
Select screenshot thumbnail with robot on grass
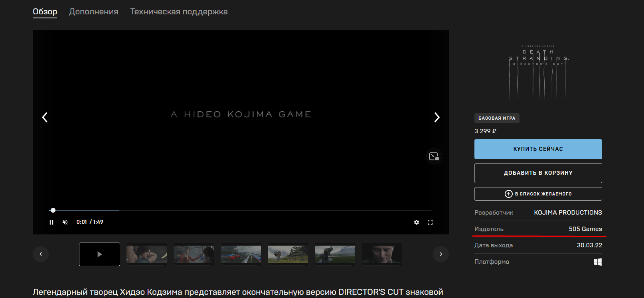point(288,254)
